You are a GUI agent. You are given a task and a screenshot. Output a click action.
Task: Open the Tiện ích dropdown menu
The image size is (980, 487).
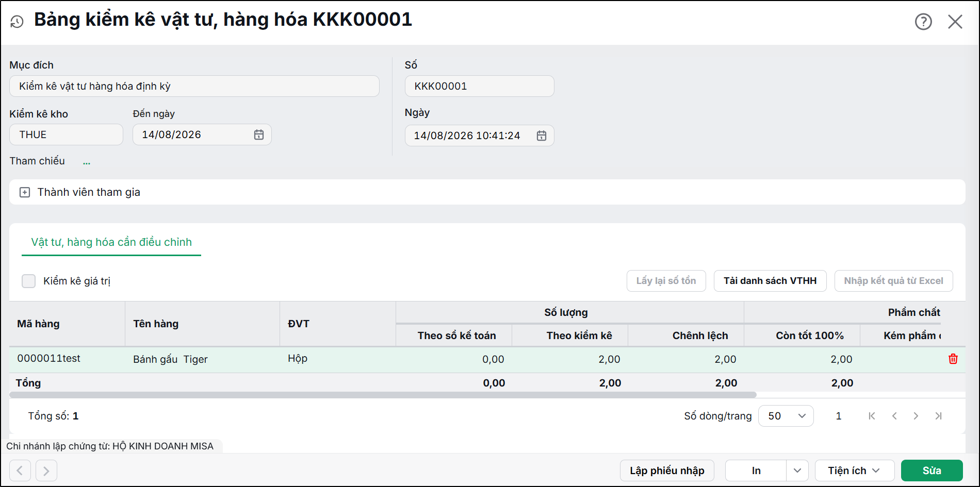coord(855,471)
